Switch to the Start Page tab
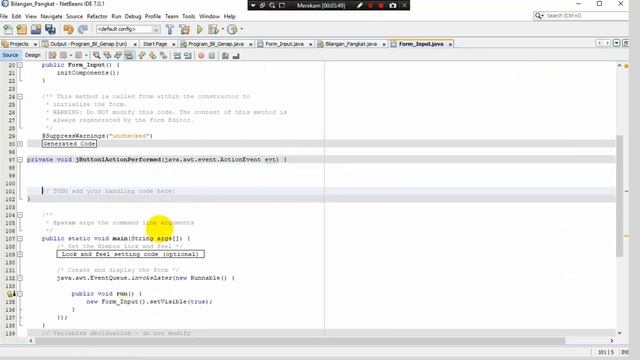The width and height of the screenshot is (640, 360). [x=155, y=44]
